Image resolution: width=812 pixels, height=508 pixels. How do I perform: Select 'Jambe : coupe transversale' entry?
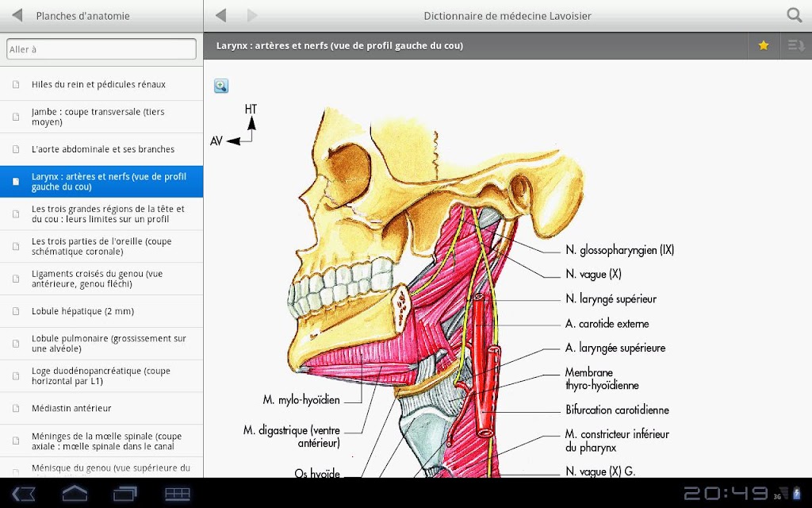coord(98,117)
